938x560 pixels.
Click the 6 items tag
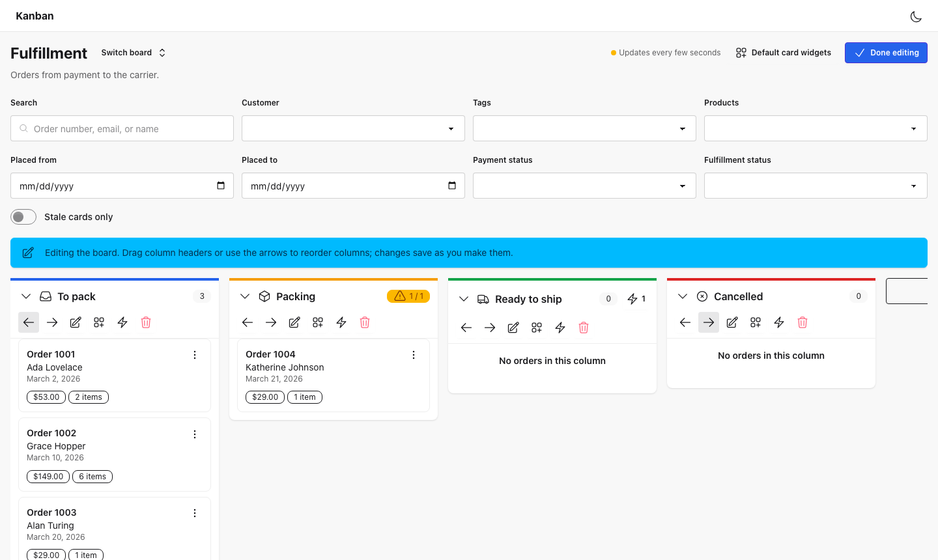[92, 477]
